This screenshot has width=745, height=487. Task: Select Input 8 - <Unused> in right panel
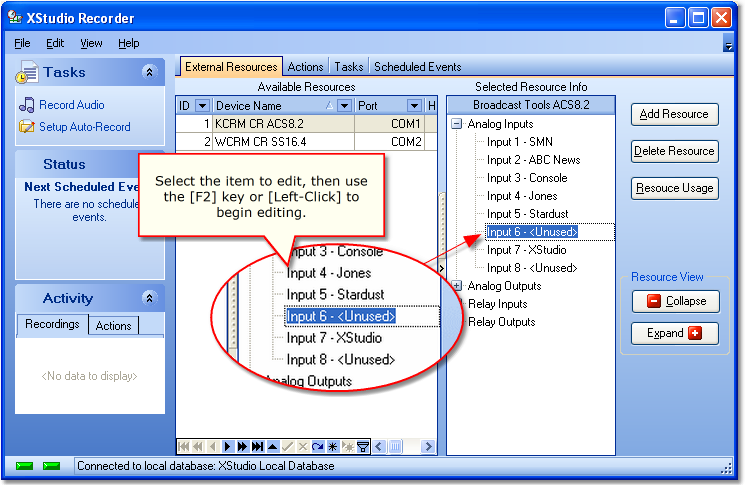coord(532,268)
